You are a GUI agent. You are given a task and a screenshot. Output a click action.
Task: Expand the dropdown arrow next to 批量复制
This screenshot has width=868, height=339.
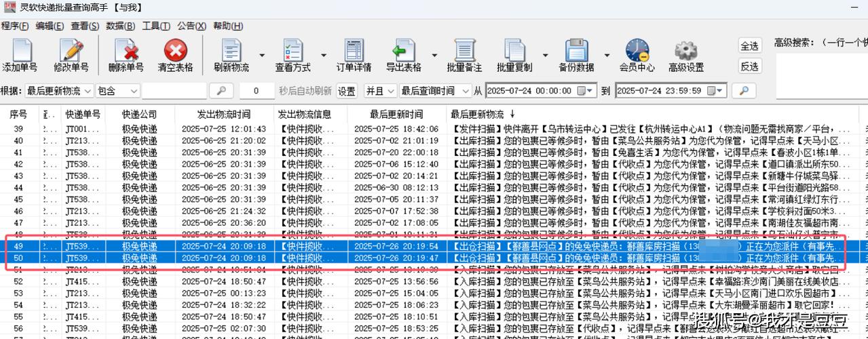pos(545,56)
